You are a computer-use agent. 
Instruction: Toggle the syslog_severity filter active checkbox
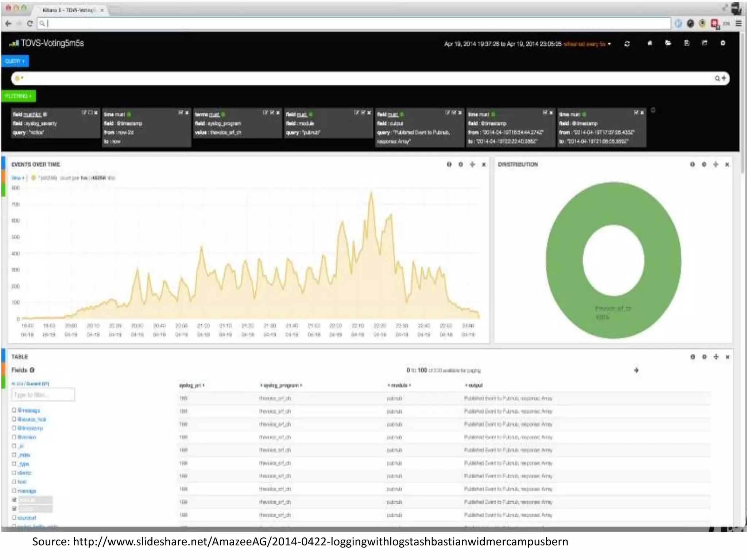click(90, 113)
